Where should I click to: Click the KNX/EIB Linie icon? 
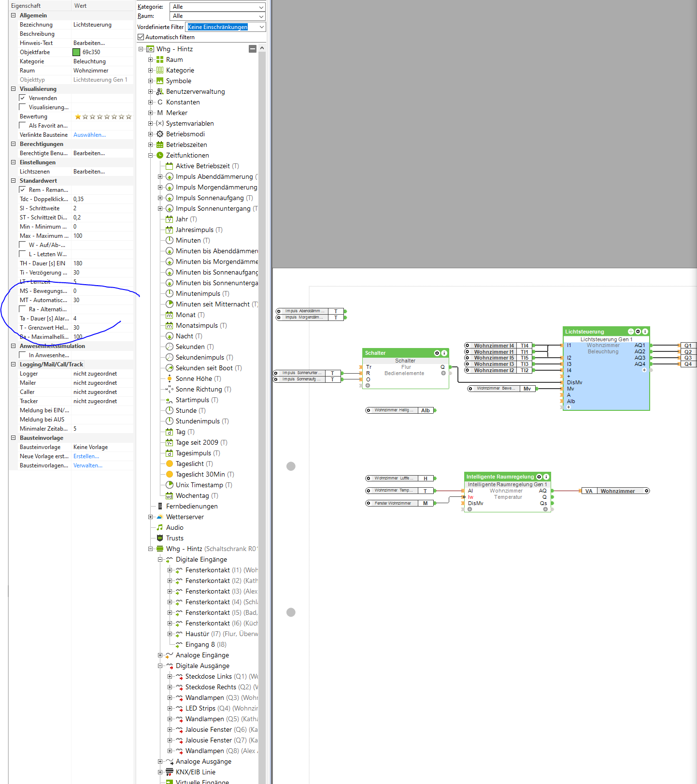[170, 772]
